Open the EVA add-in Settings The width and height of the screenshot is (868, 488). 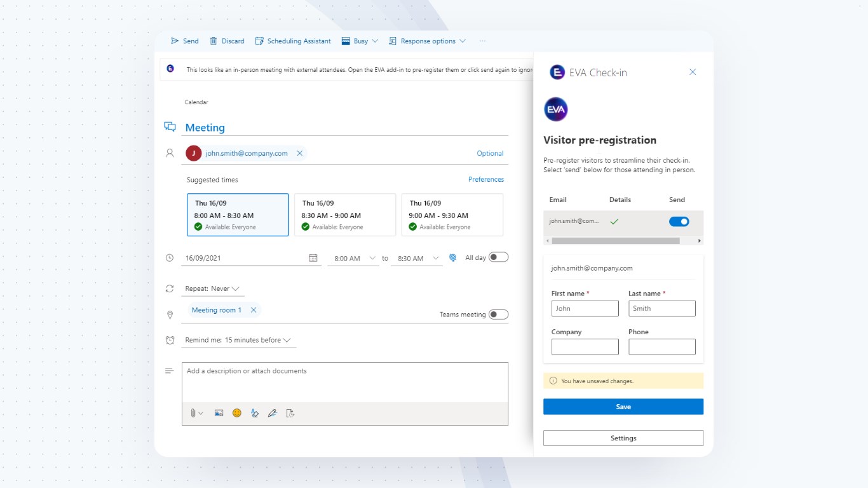coord(623,438)
